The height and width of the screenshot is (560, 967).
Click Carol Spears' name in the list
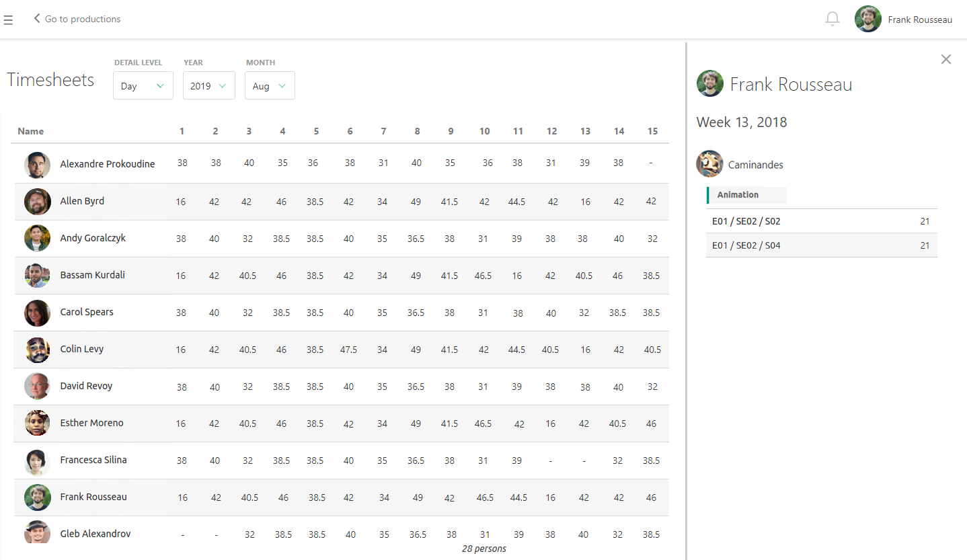point(87,312)
